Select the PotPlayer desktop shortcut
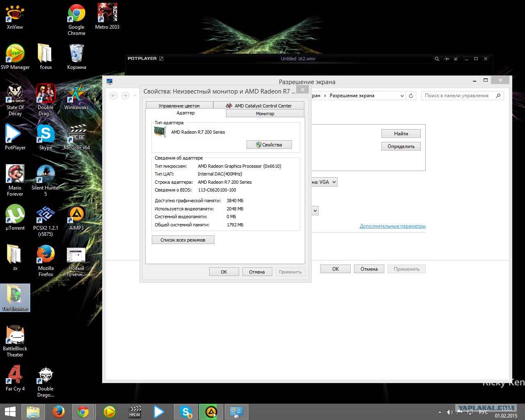Screen dimensions: 525x420 click(15, 137)
